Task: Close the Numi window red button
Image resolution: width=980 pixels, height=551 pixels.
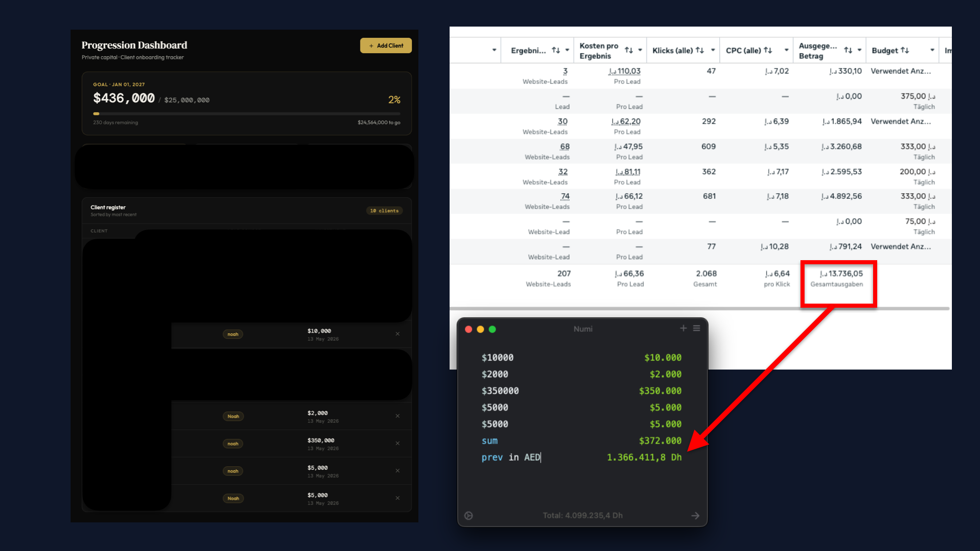Action: 469,329
